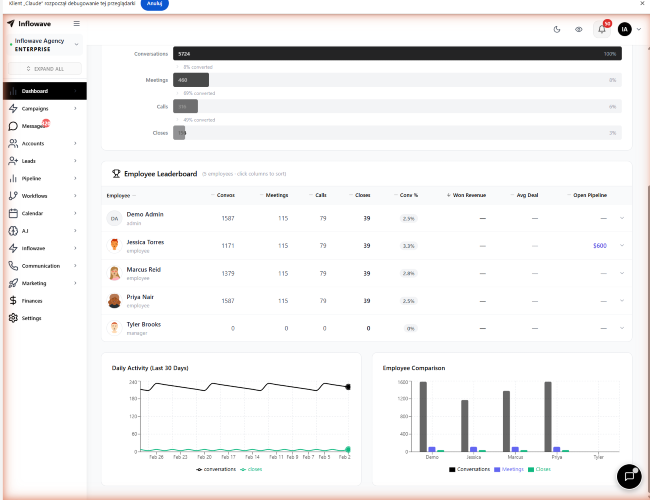Click the Calendar icon in sidebar
Image resolution: width=650 pixels, height=500 pixels.
(x=12, y=213)
